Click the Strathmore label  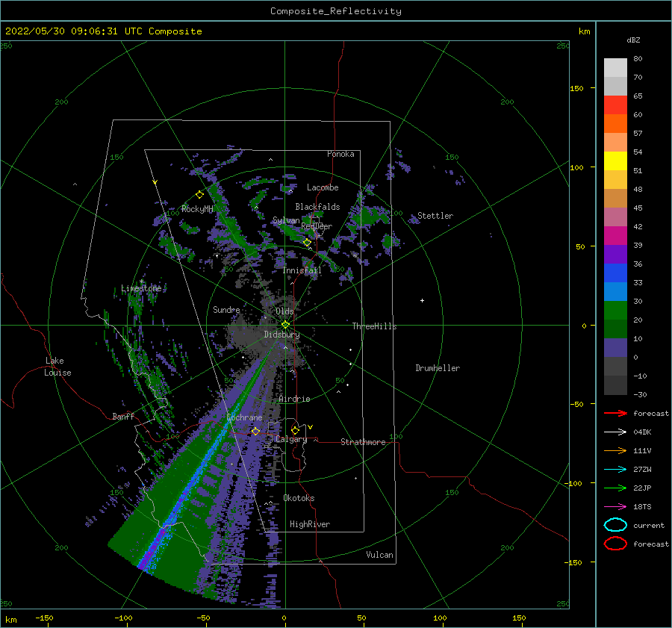pyautogui.click(x=363, y=442)
